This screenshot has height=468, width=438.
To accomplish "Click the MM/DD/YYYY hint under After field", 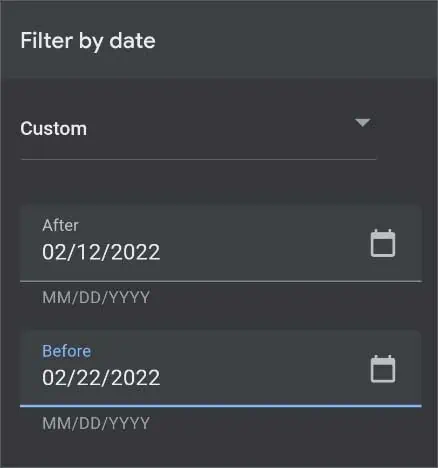I will pyautogui.click(x=96, y=297).
